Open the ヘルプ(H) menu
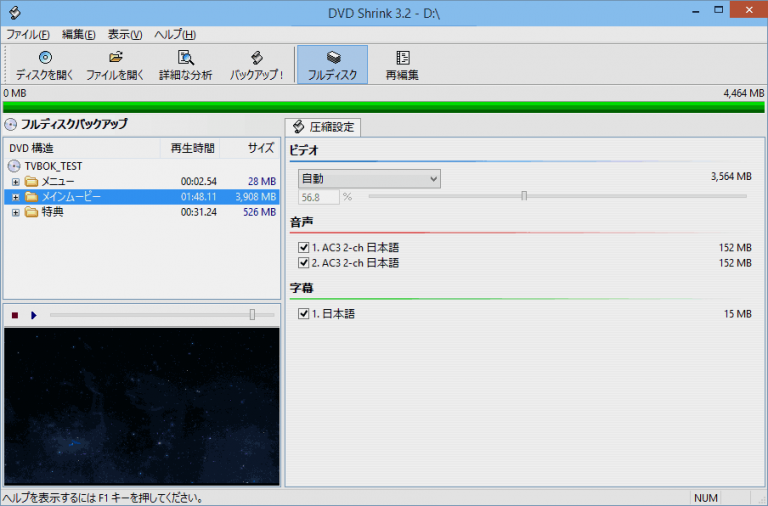The width and height of the screenshot is (768, 506). [175, 34]
